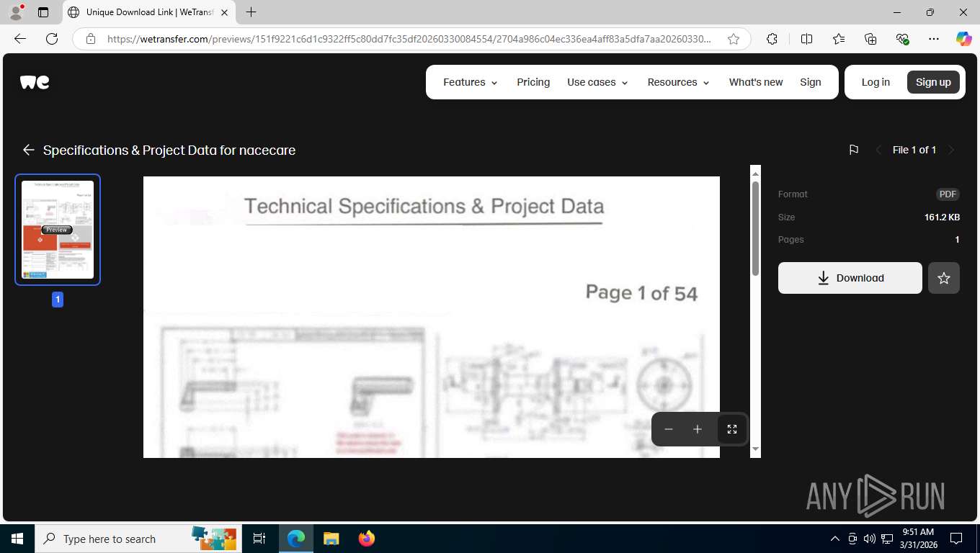Go to the previous file chevron
Image resolution: width=980 pixels, height=553 pixels.
[878, 150]
